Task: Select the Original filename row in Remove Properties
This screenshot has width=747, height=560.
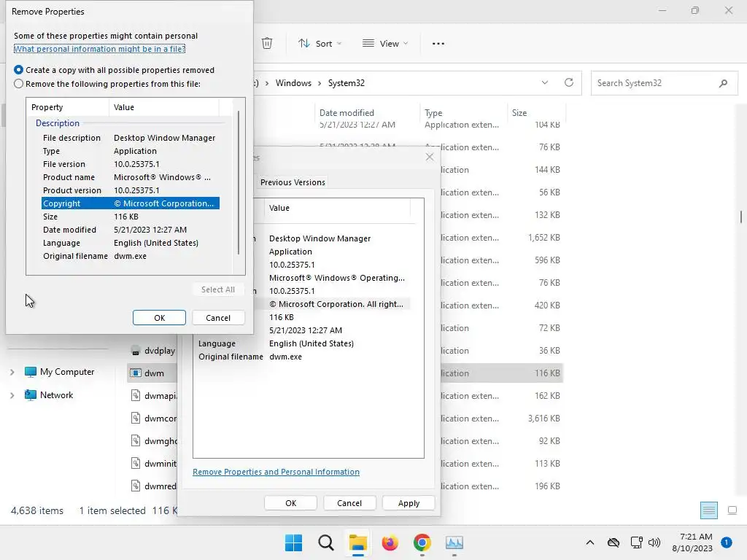Action: coord(130,256)
